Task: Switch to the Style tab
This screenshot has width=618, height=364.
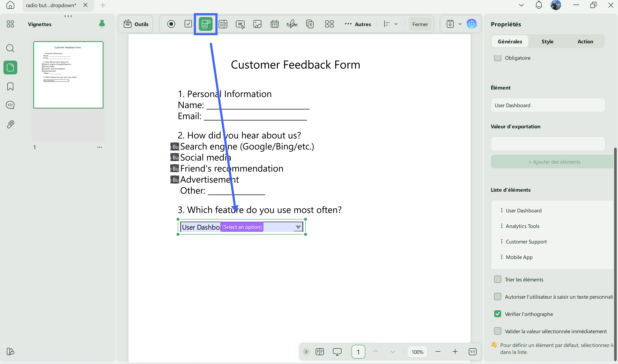Action: 547,41
